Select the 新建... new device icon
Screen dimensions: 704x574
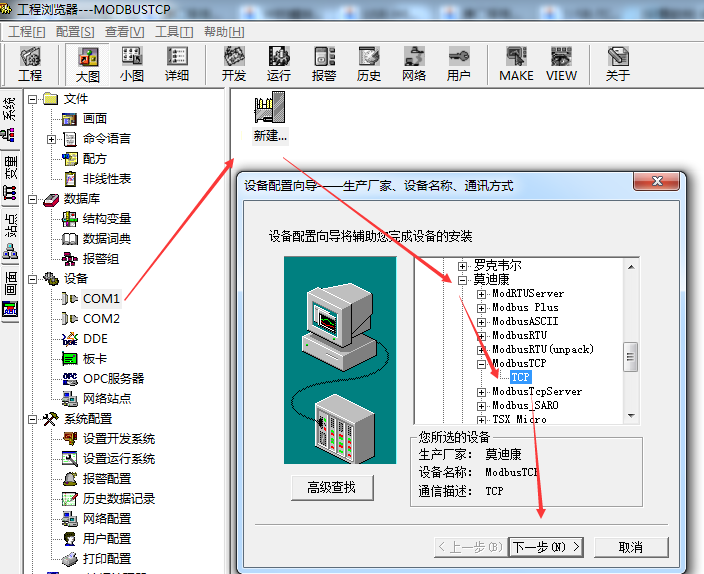coord(270,118)
